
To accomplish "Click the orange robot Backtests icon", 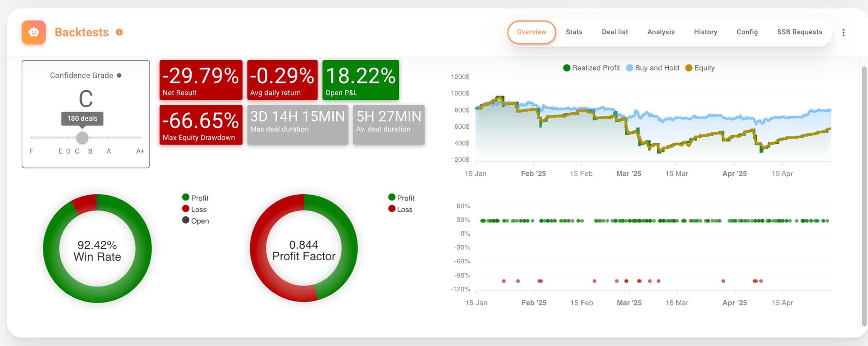I will tap(33, 32).
